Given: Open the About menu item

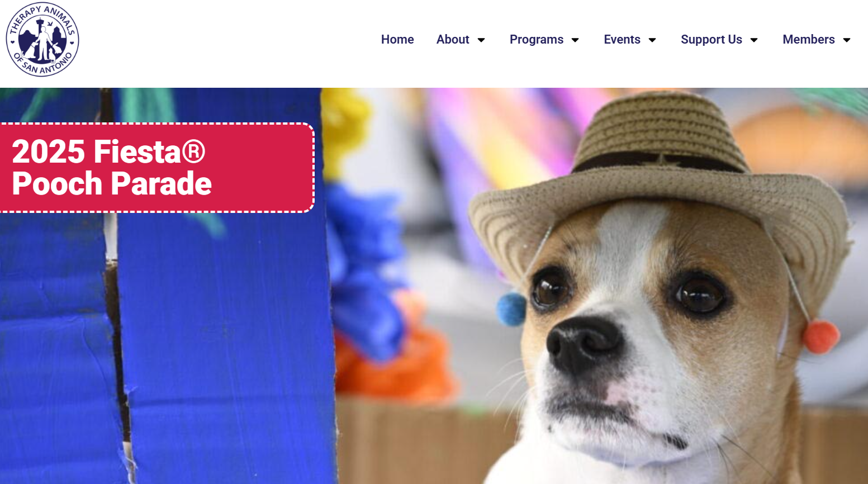Looking at the screenshot, I should coord(453,40).
